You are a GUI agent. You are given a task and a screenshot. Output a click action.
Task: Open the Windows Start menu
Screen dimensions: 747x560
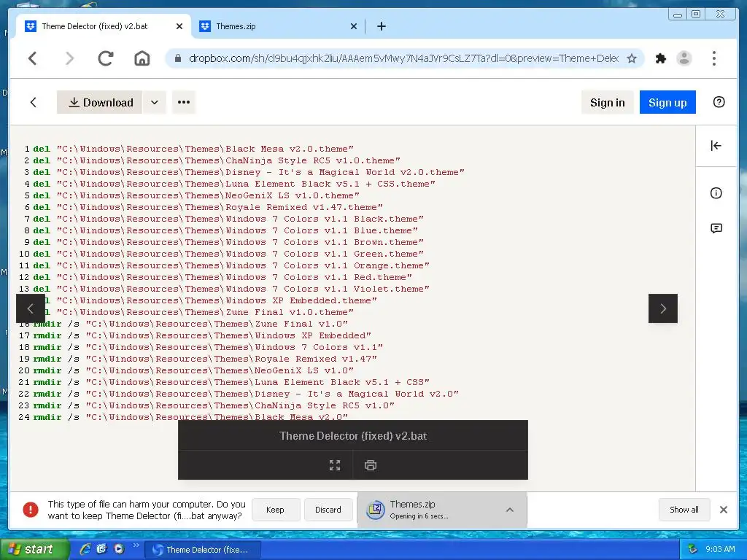point(34,550)
